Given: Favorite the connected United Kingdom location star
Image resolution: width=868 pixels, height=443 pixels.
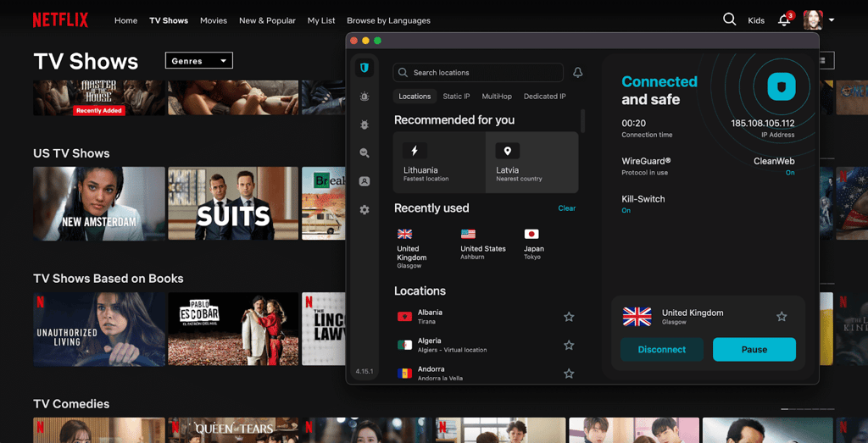Looking at the screenshot, I should tap(781, 316).
